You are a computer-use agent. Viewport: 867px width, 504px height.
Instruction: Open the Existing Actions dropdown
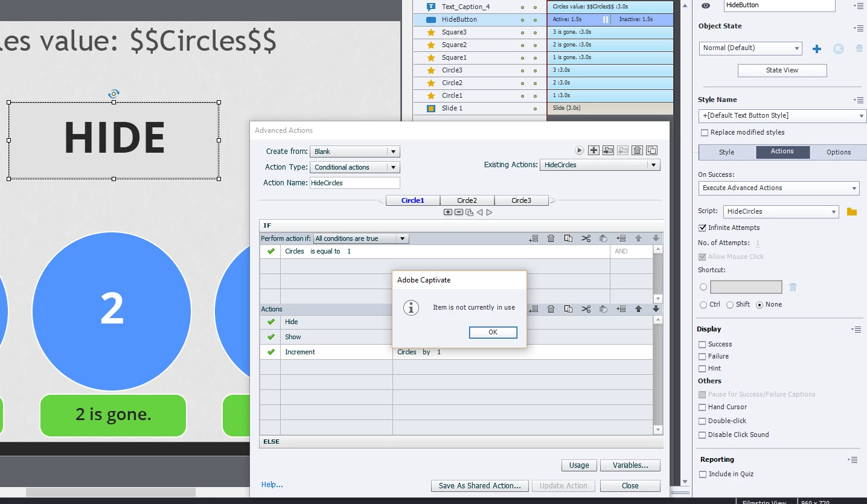(600, 165)
